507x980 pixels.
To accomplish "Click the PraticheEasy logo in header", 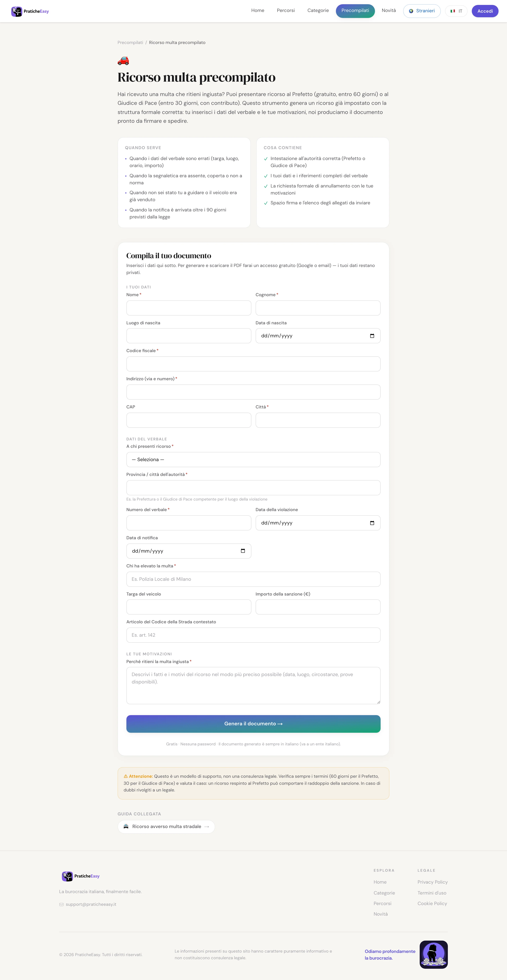I will point(30,11).
